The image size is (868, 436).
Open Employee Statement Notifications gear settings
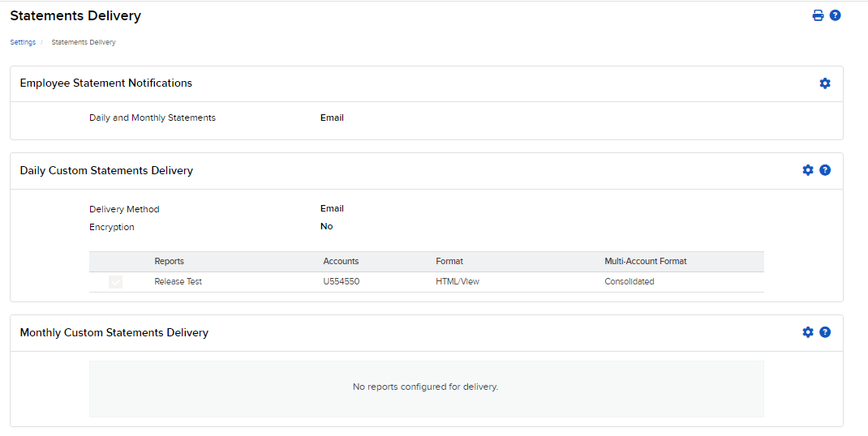825,83
